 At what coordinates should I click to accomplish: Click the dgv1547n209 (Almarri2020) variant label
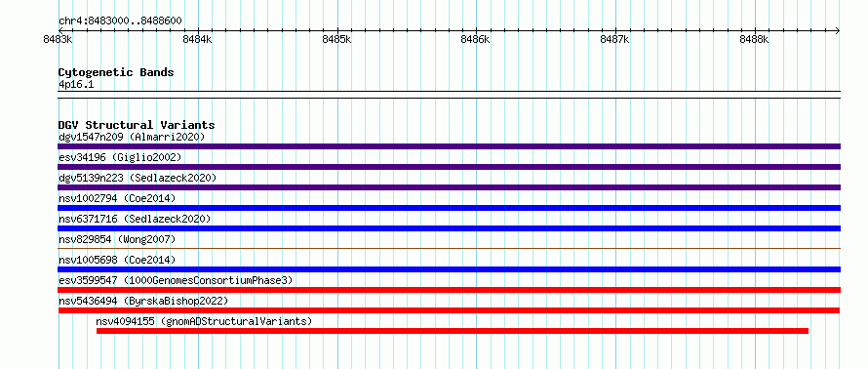tap(132, 137)
